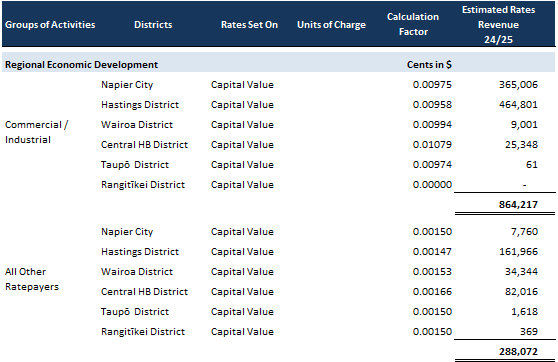This screenshot has height=362, width=558.
Task: Click the factor value 0.00000
Action: 432,184
